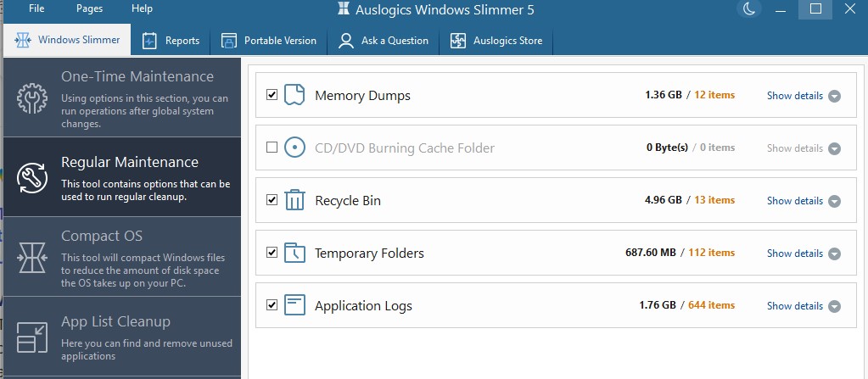Click the Compact OS compress icon
Viewport: 868px width, 379px height.
(32, 257)
